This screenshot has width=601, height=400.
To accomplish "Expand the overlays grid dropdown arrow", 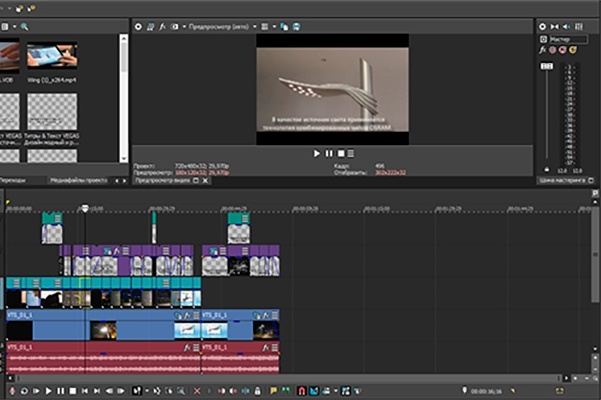I will coord(274,26).
